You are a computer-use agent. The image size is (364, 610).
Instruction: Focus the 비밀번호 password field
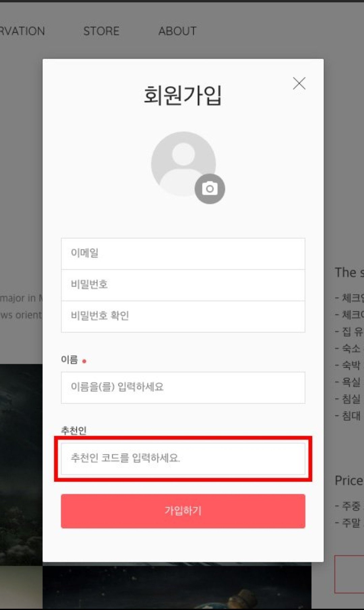(183, 285)
